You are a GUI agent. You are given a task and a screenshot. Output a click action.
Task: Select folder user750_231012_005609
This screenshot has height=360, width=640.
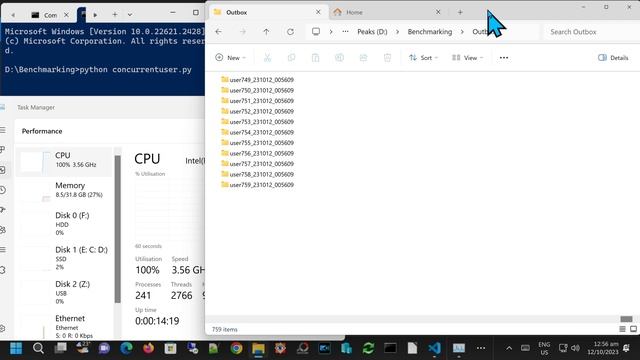(x=257, y=90)
